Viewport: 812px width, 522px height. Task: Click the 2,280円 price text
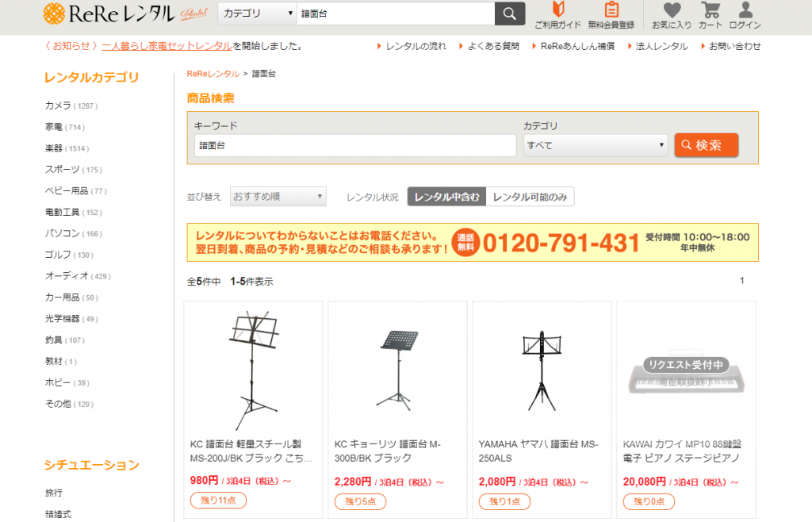tap(353, 482)
